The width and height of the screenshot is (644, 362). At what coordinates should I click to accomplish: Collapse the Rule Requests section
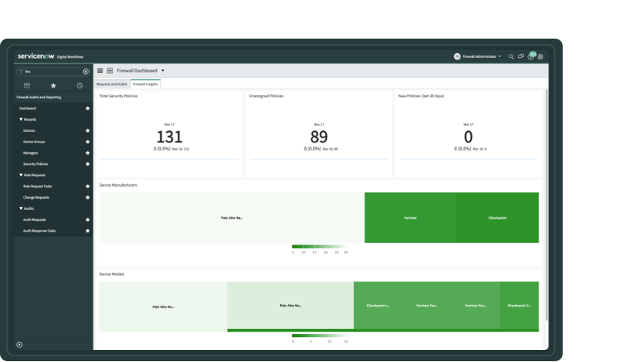pyautogui.click(x=21, y=175)
